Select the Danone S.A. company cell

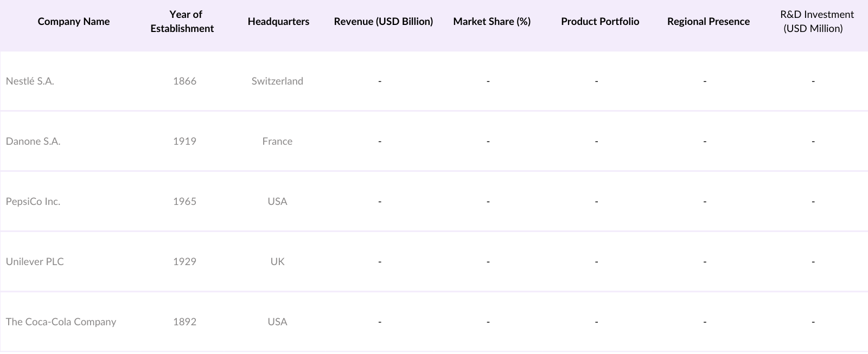[x=33, y=141]
